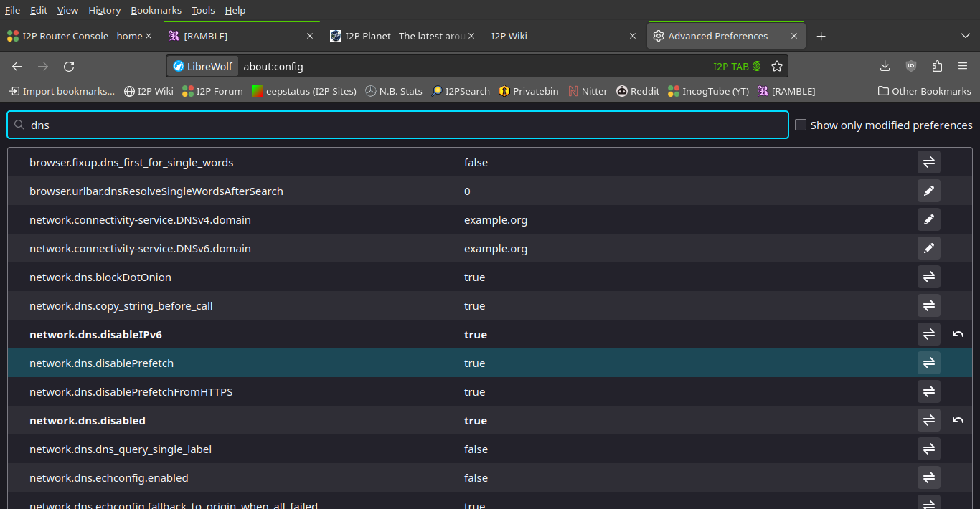Bookmark this page with the star
The height and width of the screenshot is (509, 980).
[x=777, y=66]
